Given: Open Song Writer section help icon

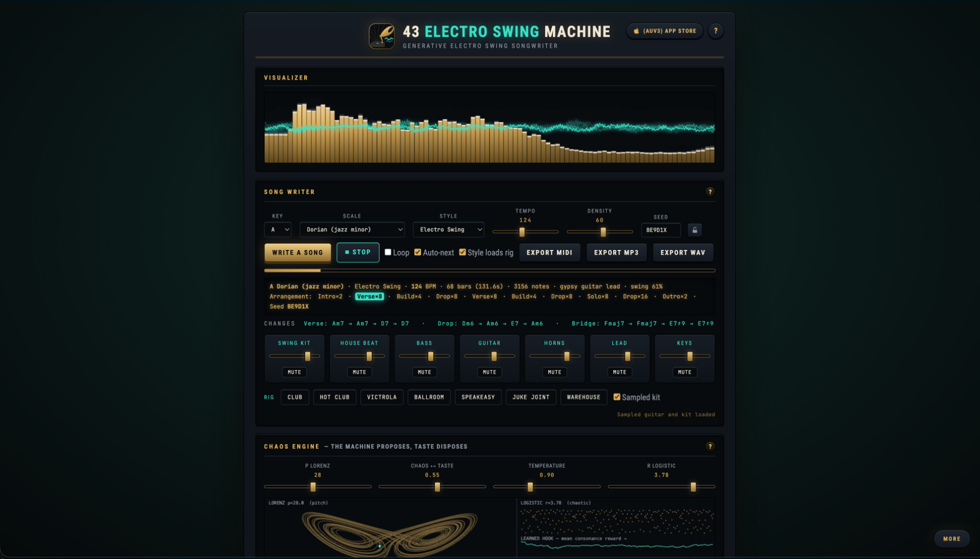Looking at the screenshot, I should [x=710, y=192].
